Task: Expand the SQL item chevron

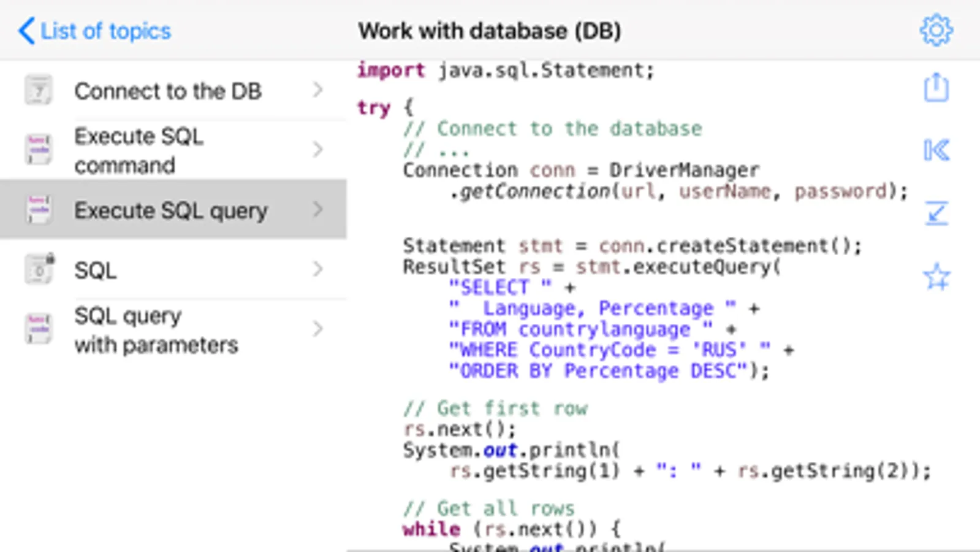Action: click(x=317, y=269)
